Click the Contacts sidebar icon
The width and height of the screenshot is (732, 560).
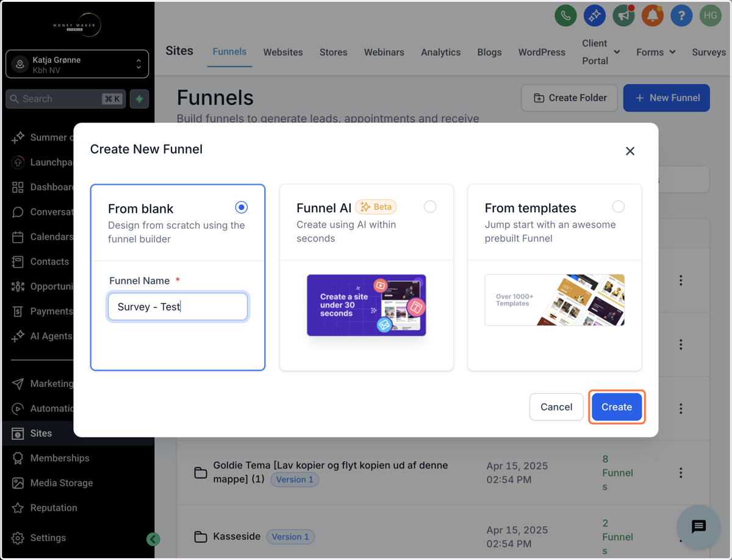[x=18, y=262]
